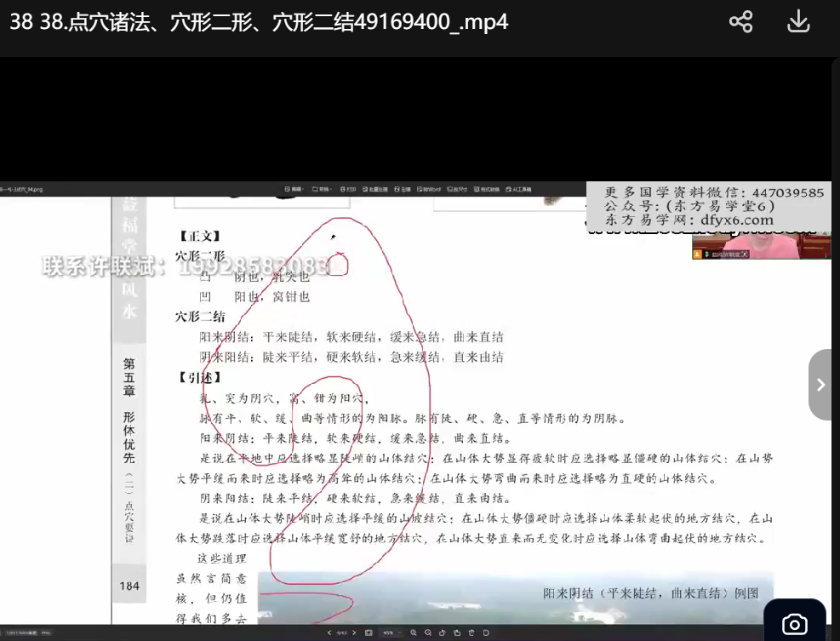Viewport: 840px width, 641px height.
Task: Open AI工具箱 in the viewer toolbar
Action: [x=519, y=189]
